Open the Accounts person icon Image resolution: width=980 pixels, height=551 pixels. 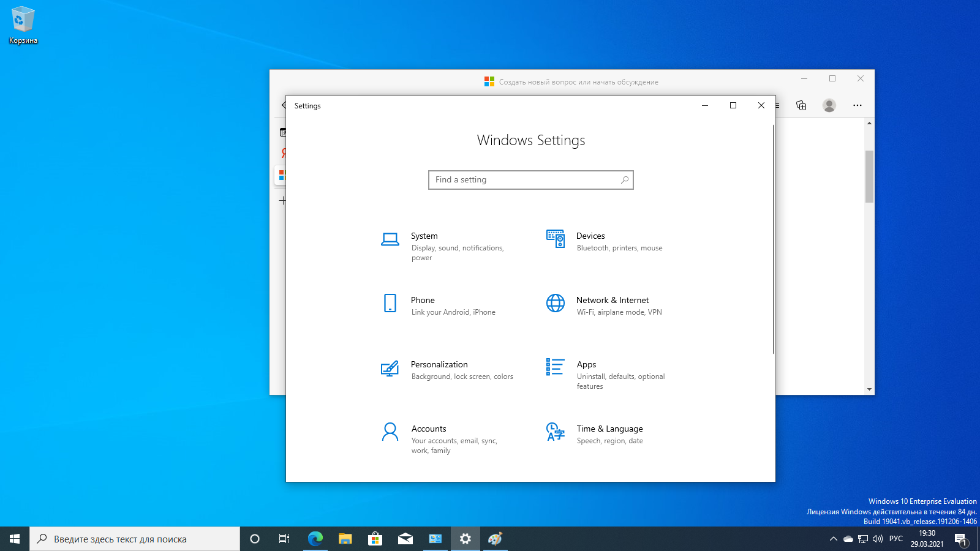pyautogui.click(x=390, y=432)
